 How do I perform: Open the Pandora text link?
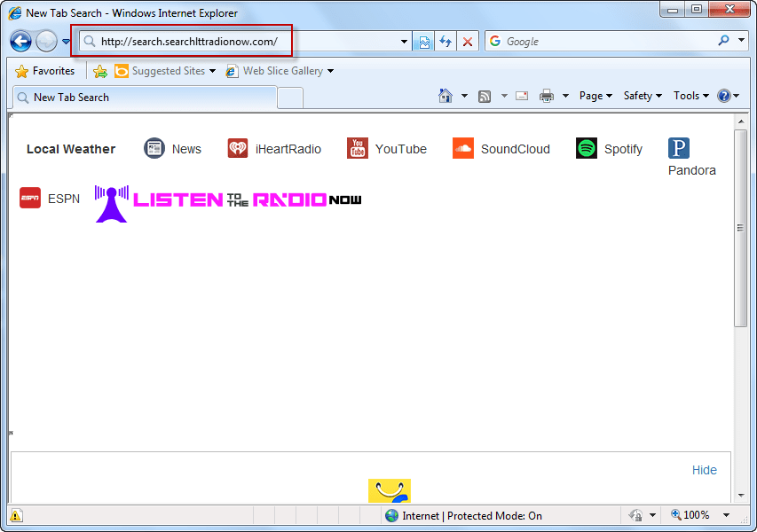(x=692, y=170)
